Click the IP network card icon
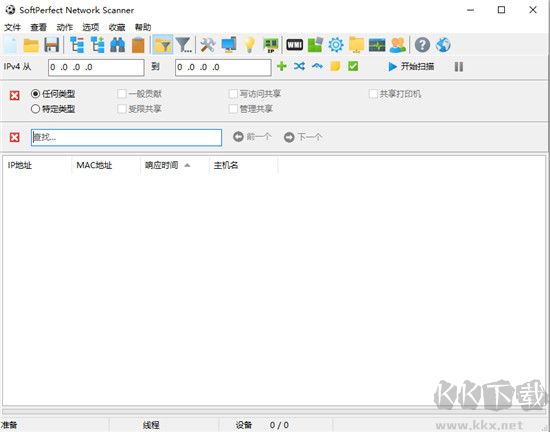Image resolution: width=550 pixels, height=432 pixels. tap(270, 45)
